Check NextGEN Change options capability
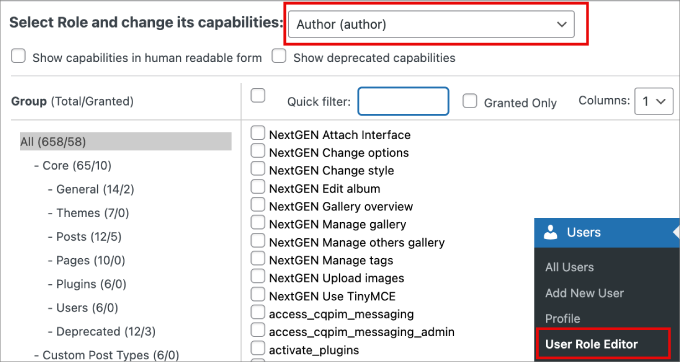 click(258, 151)
